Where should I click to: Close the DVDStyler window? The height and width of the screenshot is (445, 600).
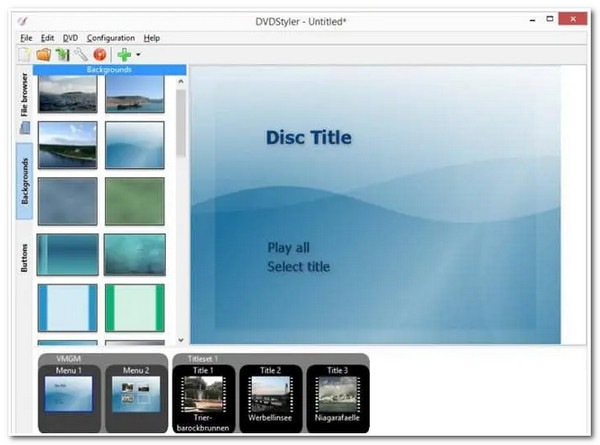[x=573, y=19]
